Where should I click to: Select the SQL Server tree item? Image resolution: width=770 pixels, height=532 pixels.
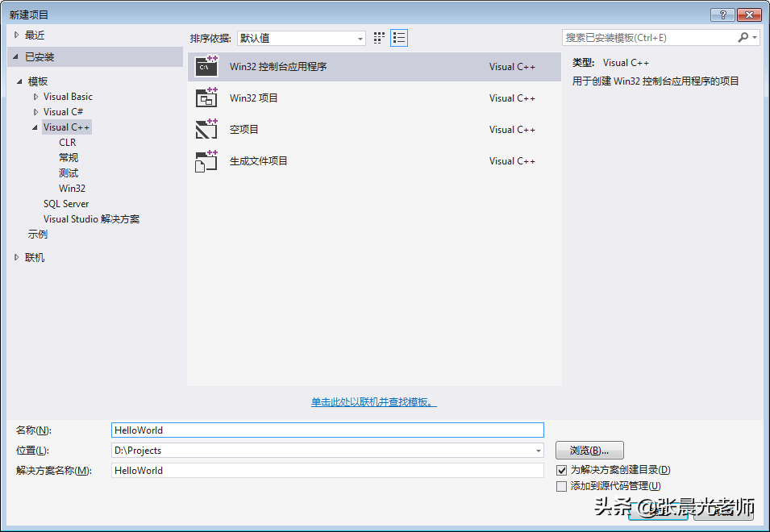66,204
